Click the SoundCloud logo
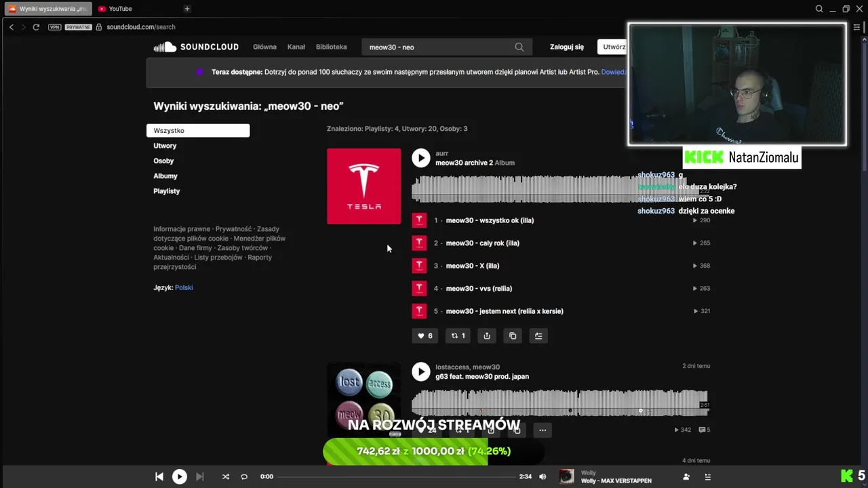This screenshot has width=868, height=488. coord(196,47)
